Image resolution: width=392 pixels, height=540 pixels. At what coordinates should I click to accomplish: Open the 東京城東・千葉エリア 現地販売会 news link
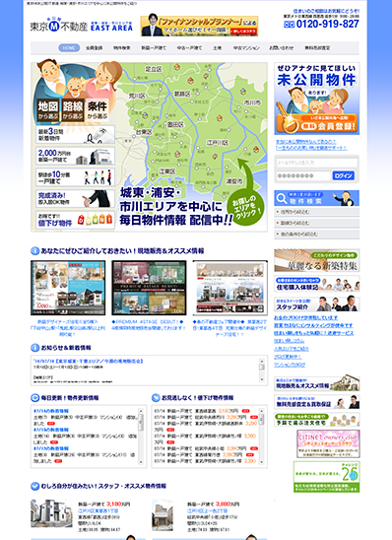[x=89, y=362]
